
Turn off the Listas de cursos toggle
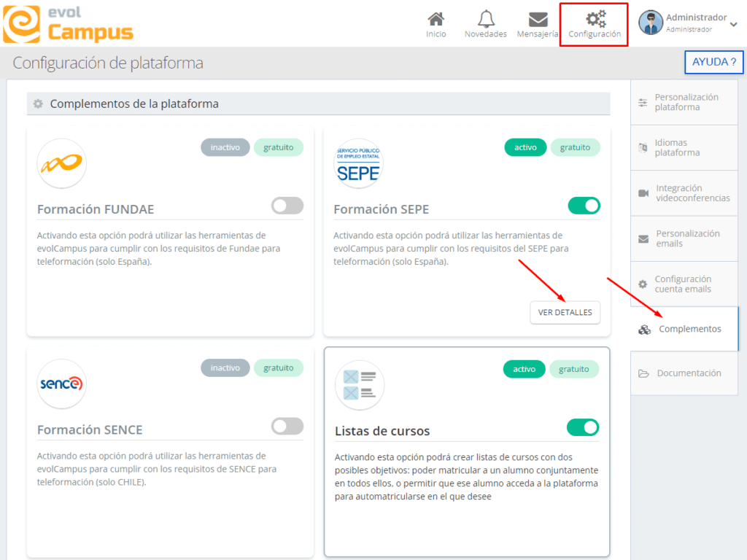(583, 427)
